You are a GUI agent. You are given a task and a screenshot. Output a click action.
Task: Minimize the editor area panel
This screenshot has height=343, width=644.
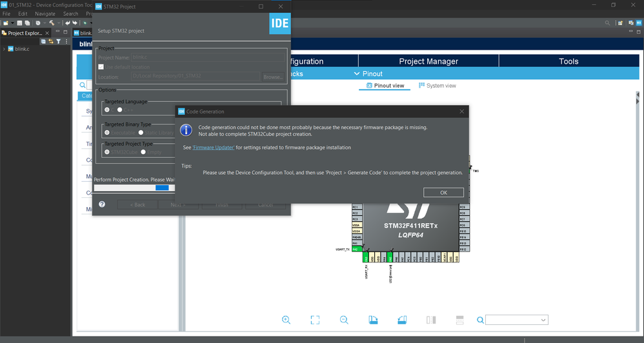click(x=631, y=31)
